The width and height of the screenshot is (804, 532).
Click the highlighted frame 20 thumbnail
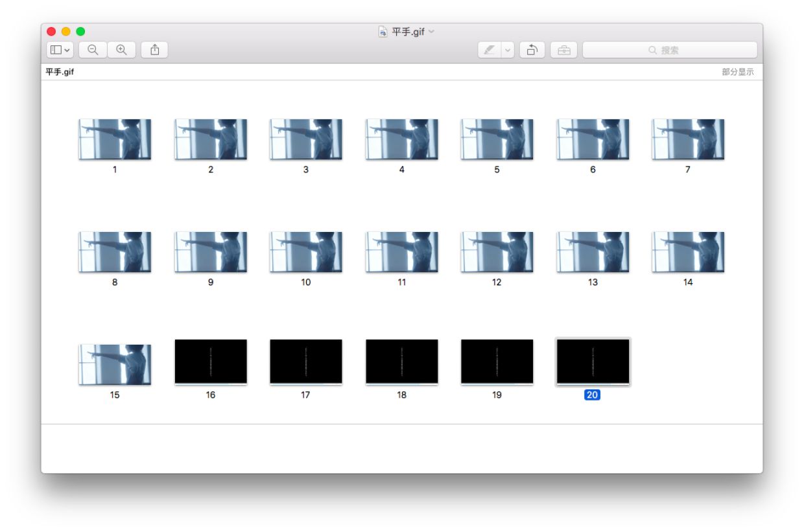pyautogui.click(x=593, y=362)
